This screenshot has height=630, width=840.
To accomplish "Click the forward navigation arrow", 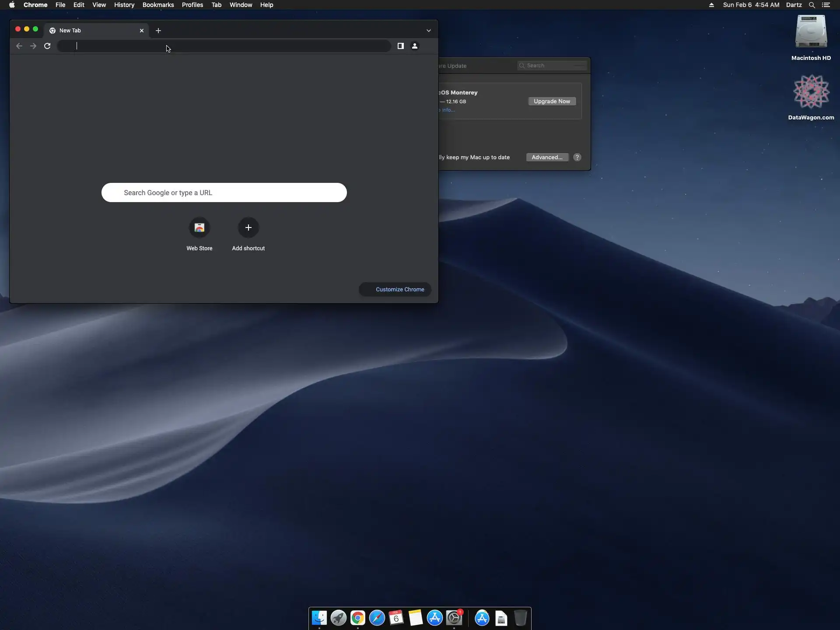I will coord(33,46).
